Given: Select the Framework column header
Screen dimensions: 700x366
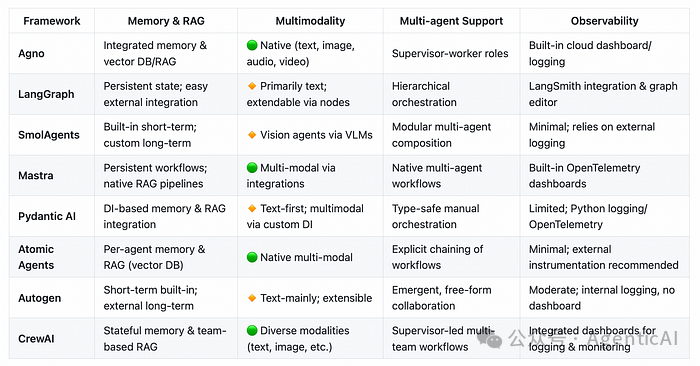Looking at the screenshot, I should 52,21.
